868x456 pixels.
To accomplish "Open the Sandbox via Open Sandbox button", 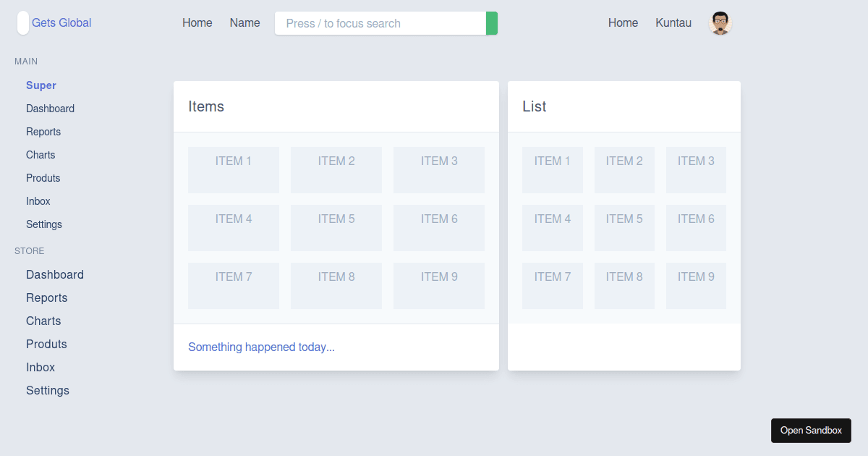I will tap(811, 430).
